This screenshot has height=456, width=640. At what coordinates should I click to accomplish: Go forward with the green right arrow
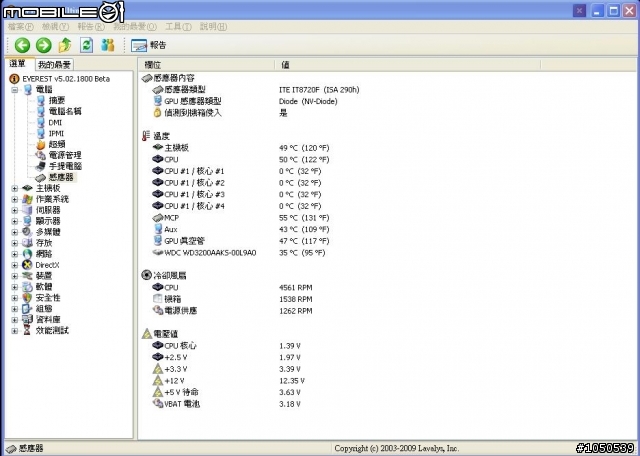click(x=44, y=45)
